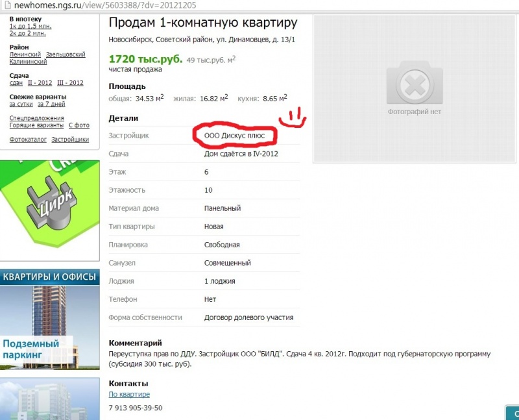This screenshot has width=519, height=420.
Task: Click the missing photo camera icon
Action: pyautogui.click(x=415, y=82)
